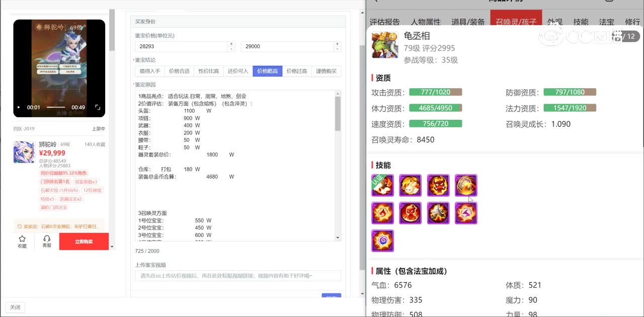The height and width of the screenshot is (317, 644).
Task: Click the 卖家说 seller note text
Action: 61,226
